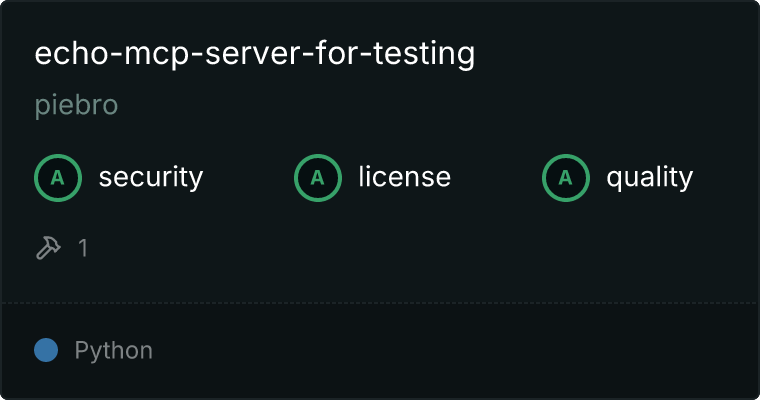Click the license grade A badge

pos(318,178)
